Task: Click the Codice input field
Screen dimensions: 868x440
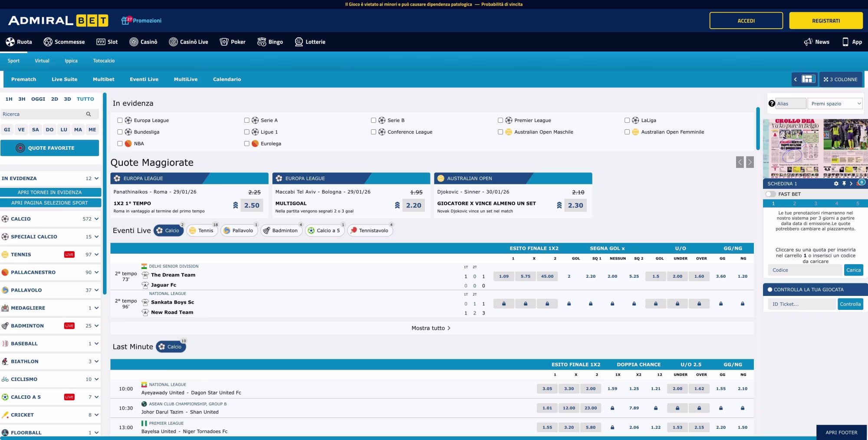Action: tap(805, 270)
